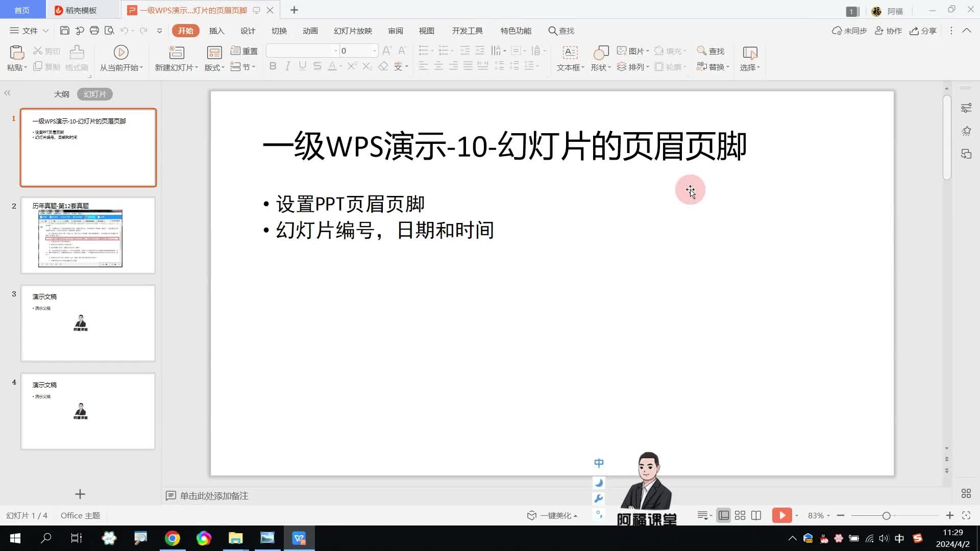Click the 一键美化 button
980x551 pixels.
point(553,515)
